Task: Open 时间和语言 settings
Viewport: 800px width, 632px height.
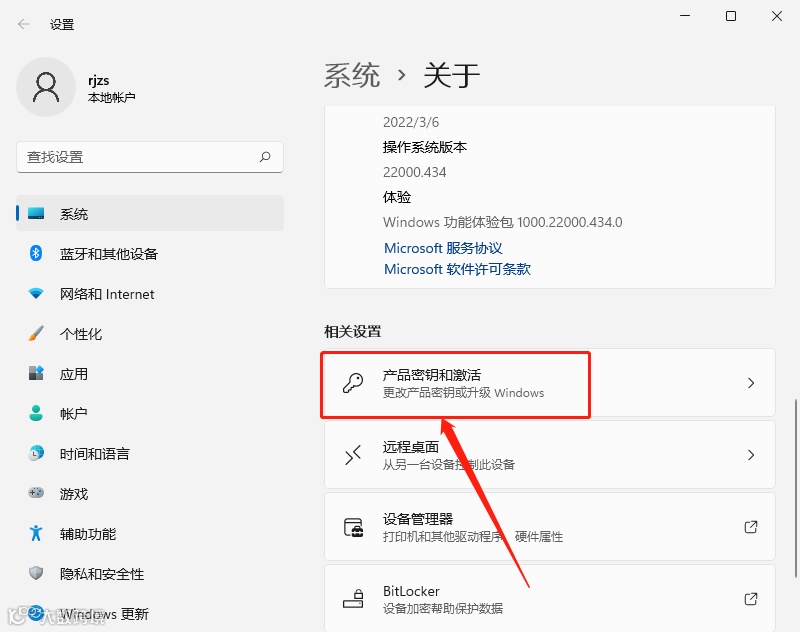Action: point(150,453)
